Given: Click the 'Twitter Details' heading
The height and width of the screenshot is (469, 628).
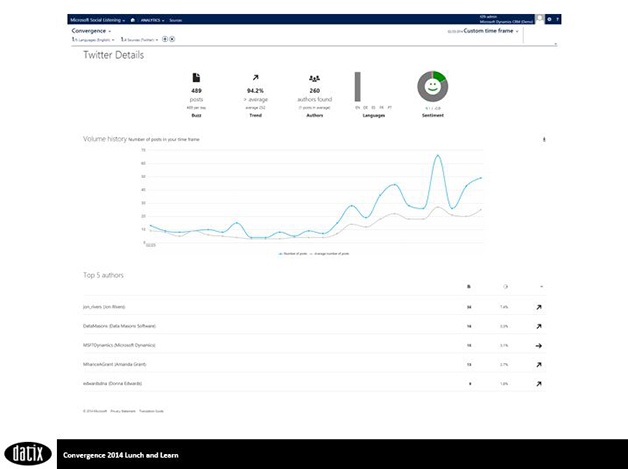Looking at the screenshot, I should [113, 55].
